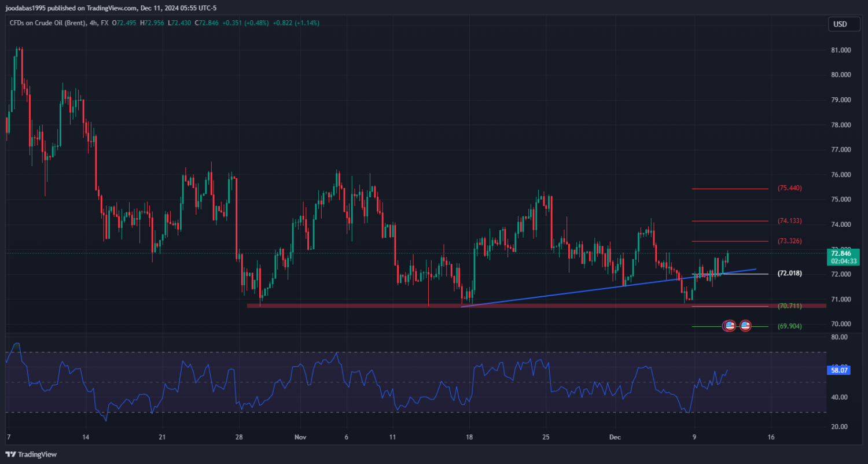Image resolution: width=868 pixels, height=464 pixels.
Task: Select the blue ascending trend line
Action: [x=579, y=289]
